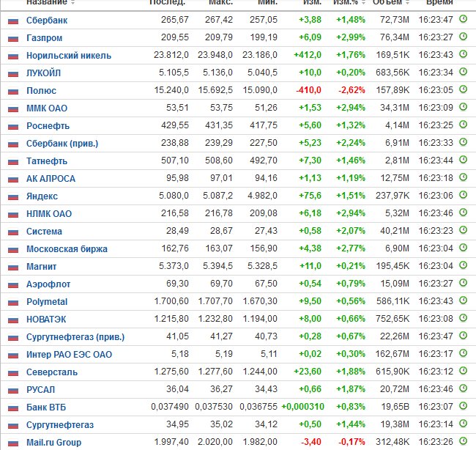Open the Полюс stock link

[41, 91]
